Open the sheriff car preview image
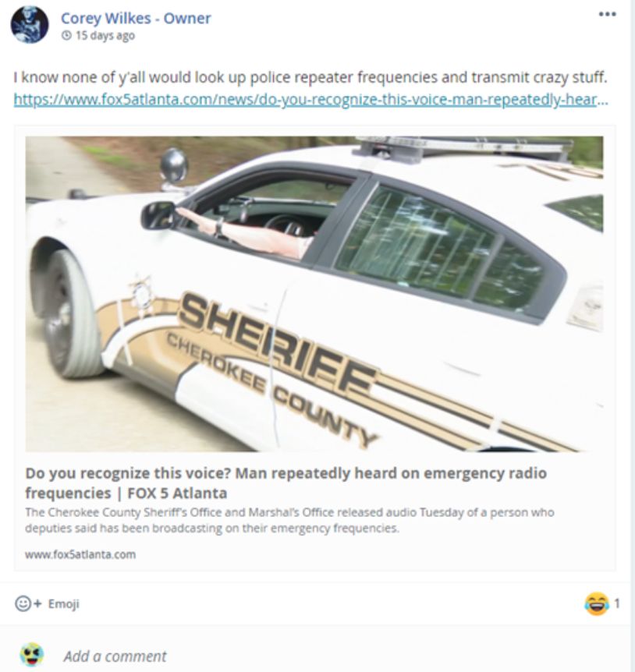 [x=314, y=294]
